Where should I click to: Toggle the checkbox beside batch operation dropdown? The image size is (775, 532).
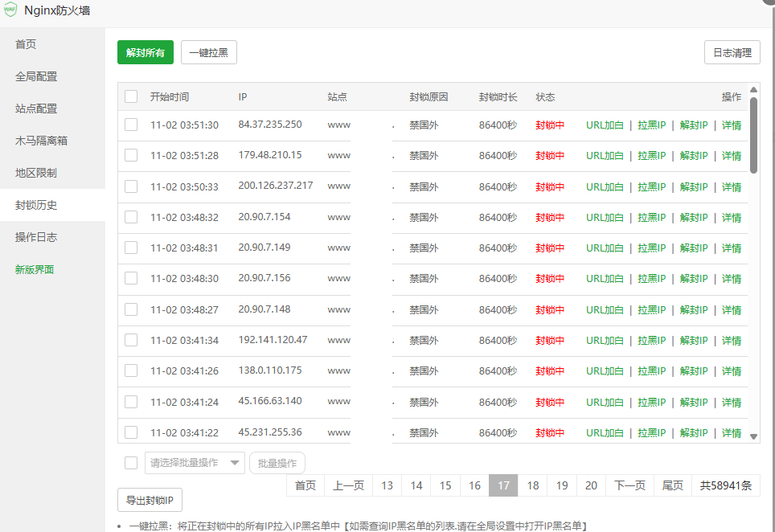(x=131, y=463)
